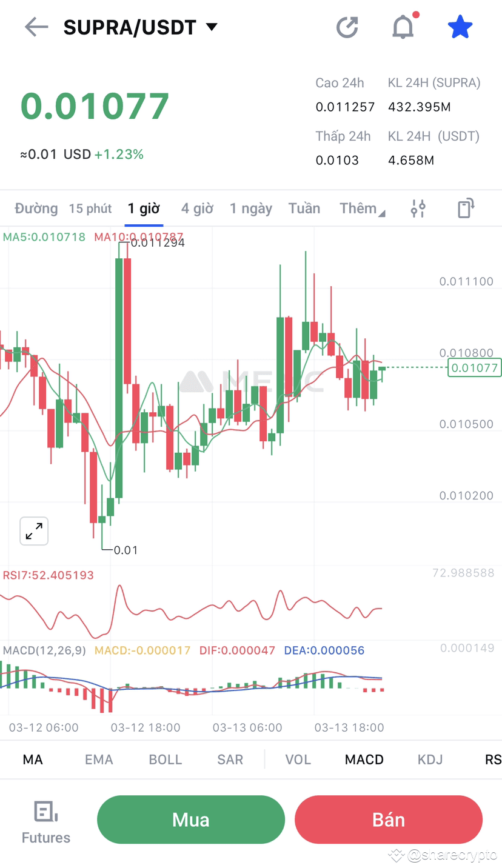
Task: Open the SUPRA/USDT pair dropdown
Action: point(140,27)
